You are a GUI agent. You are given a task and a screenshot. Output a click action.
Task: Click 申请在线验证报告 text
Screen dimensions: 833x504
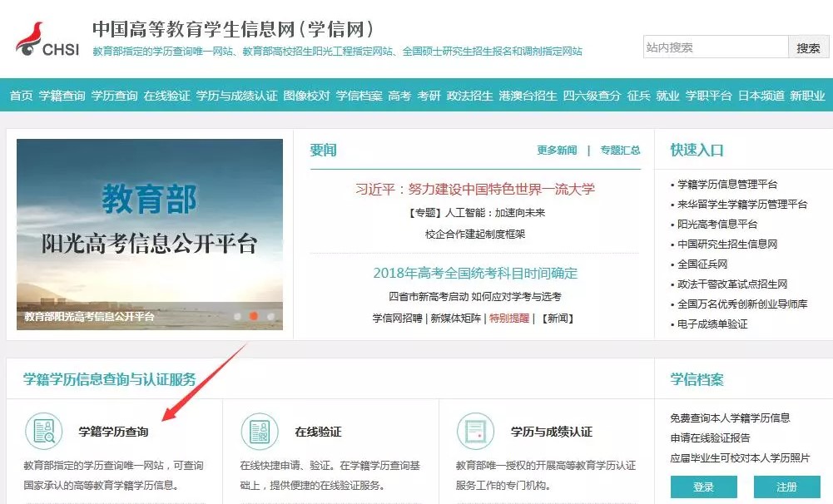pyautogui.click(x=710, y=438)
